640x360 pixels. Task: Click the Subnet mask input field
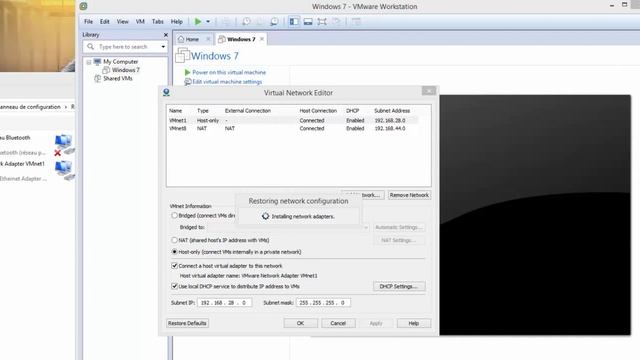point(323,302)
